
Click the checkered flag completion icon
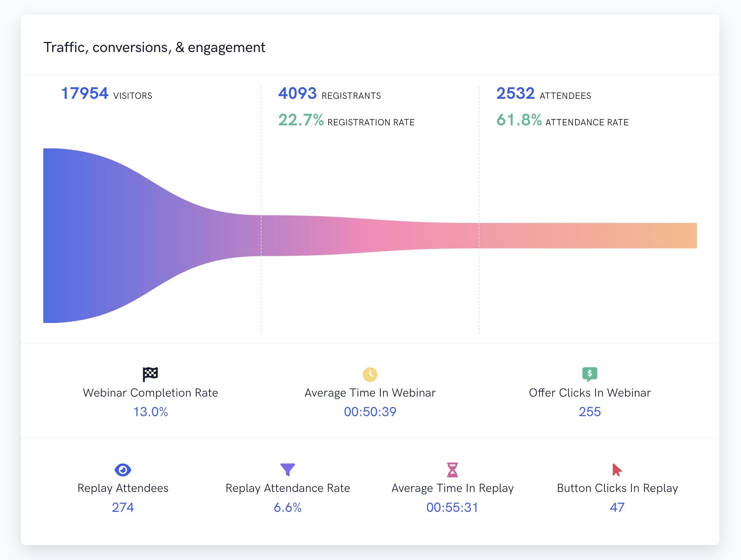(150, 374)
